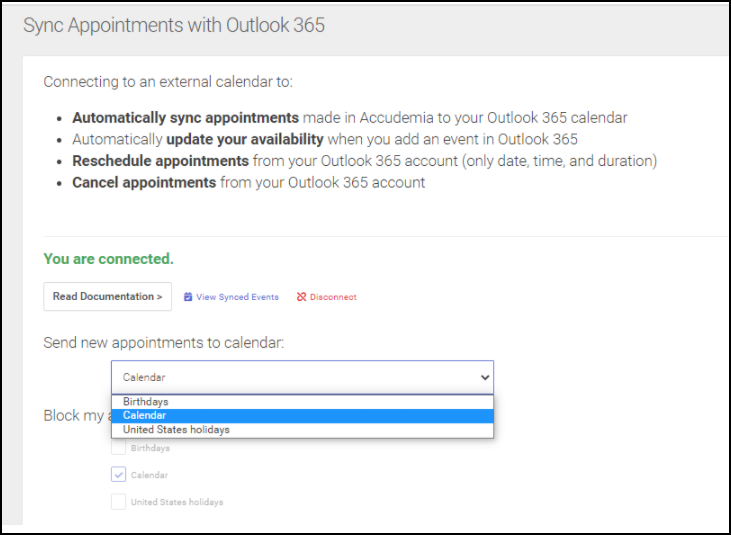
Task: Click the broken-link icon beside Disconnect
Action: (x=301, y=297)
